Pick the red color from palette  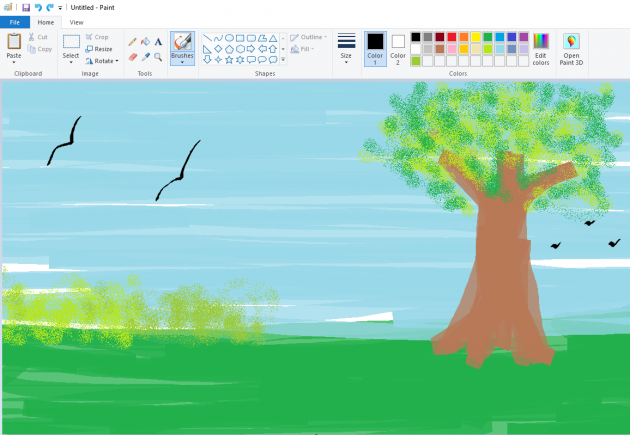click(x=452, y=37)
